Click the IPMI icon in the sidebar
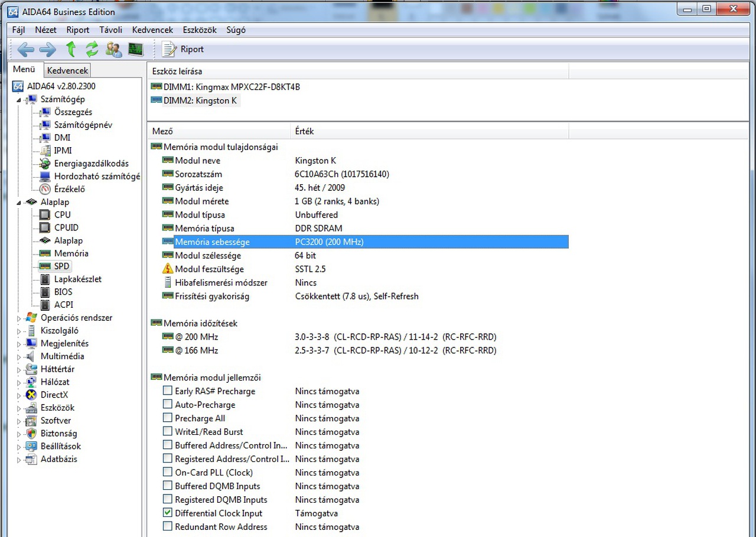This screenshot has width=756, height=537. point(45,151)
